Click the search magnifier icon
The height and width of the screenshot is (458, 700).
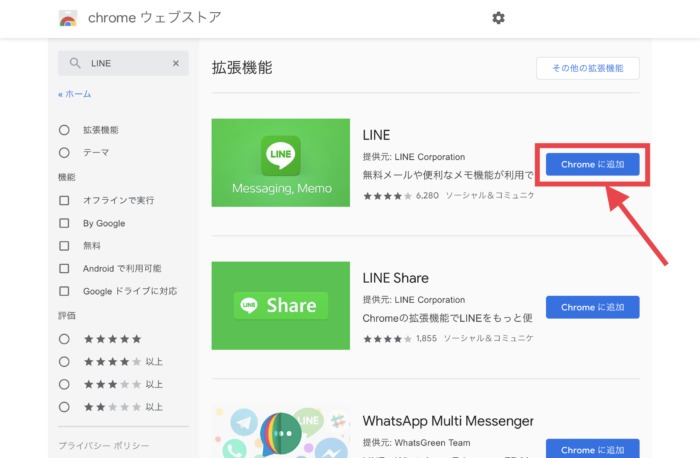(x=75, y=63)
